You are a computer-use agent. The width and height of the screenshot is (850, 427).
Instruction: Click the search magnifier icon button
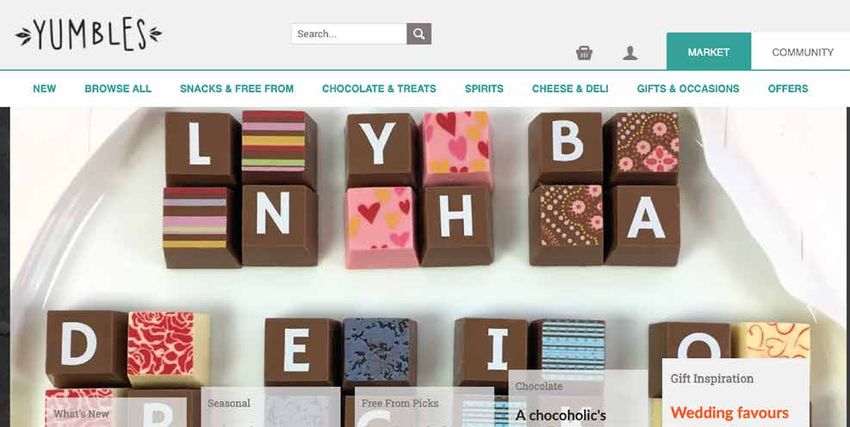(x=418, y=34)
